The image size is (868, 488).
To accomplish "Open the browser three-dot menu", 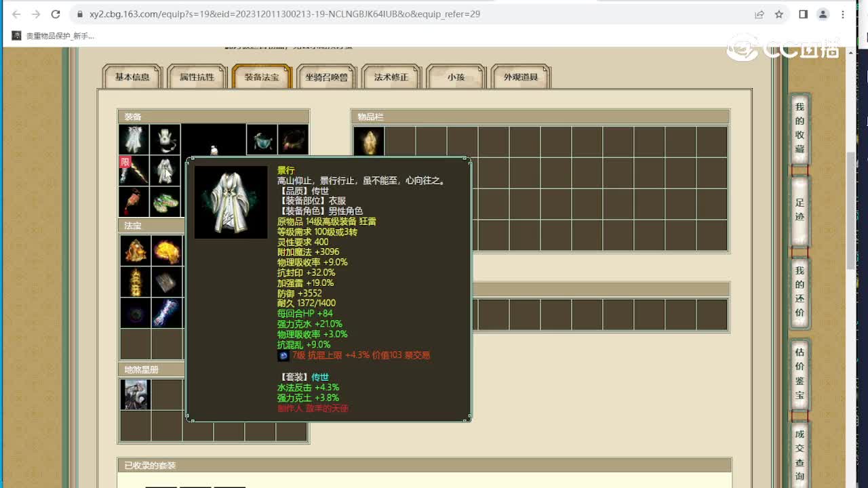I will pyautogui.click(x=844, y=14).
